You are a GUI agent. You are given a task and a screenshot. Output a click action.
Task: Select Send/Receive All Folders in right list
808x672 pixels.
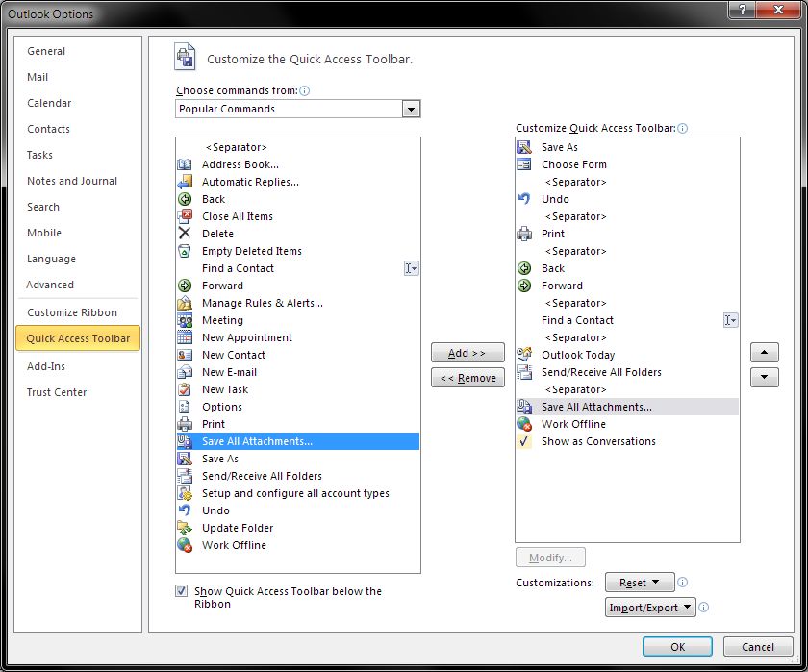pyautogui.click(x=627, y=372)
